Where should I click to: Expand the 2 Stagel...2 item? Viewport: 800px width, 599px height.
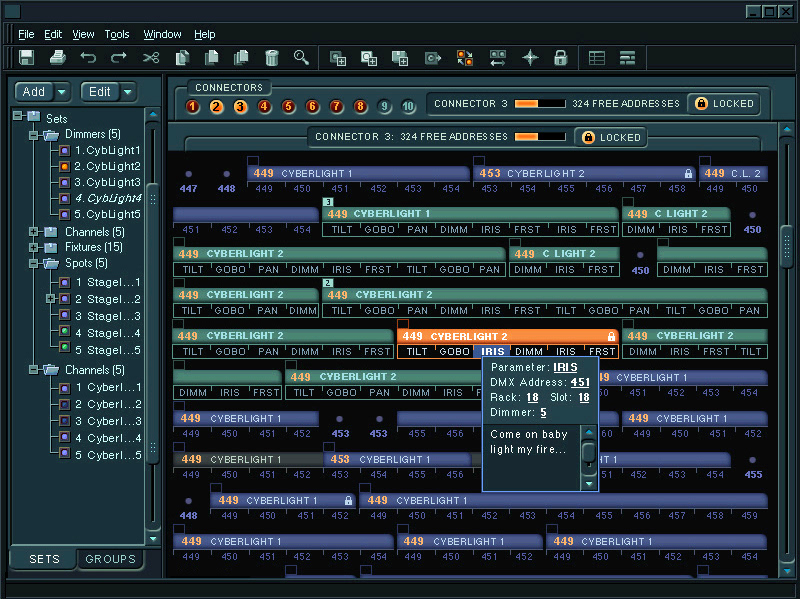(51, 298)
